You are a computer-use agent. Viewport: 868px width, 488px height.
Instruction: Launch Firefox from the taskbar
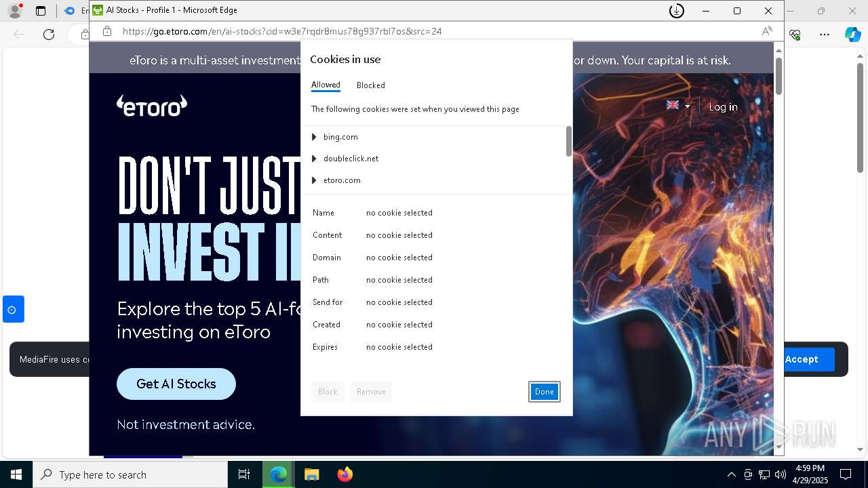(344, 474)
